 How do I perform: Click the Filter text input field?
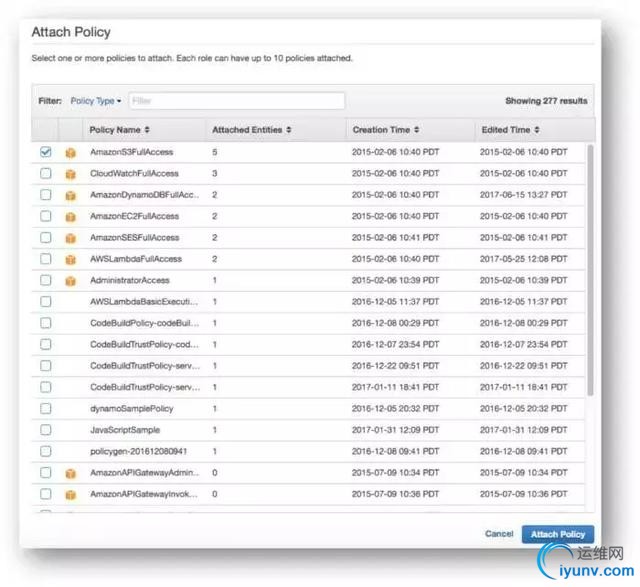(x=236, y=101)
